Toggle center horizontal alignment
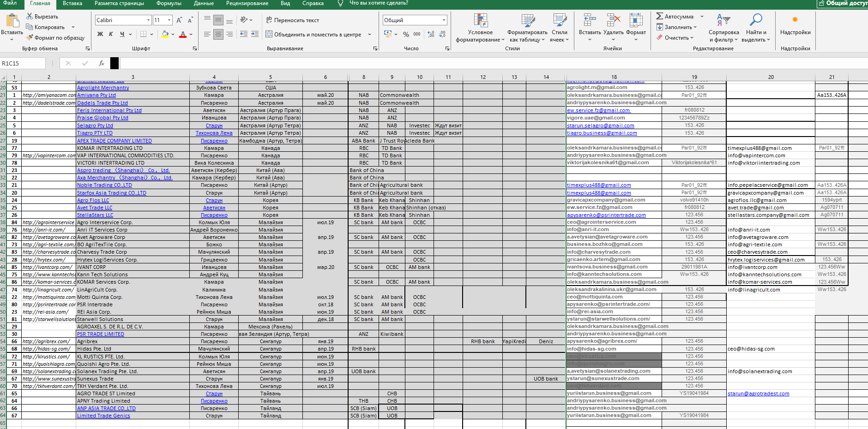868x429 pixels. click(218, 34)
